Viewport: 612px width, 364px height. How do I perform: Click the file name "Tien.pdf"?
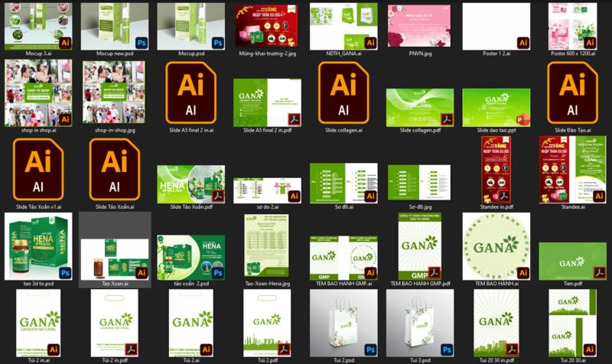click(x=572, y=284)
